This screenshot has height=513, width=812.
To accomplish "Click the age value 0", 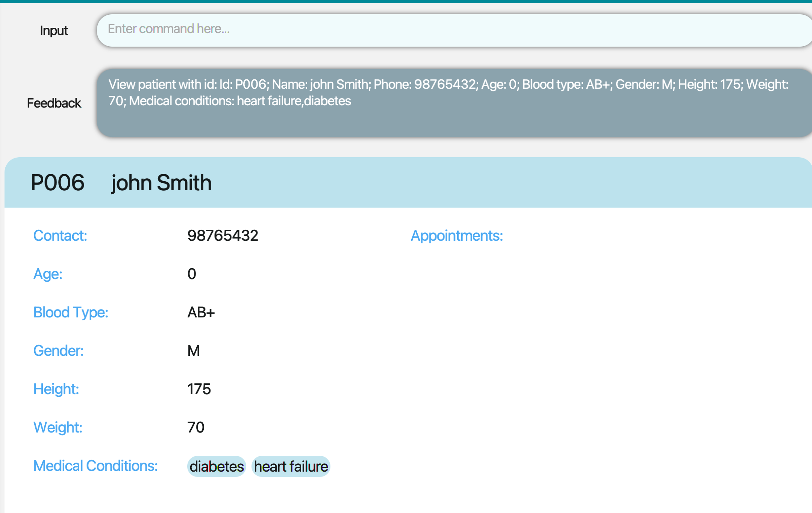I will 192,274.
